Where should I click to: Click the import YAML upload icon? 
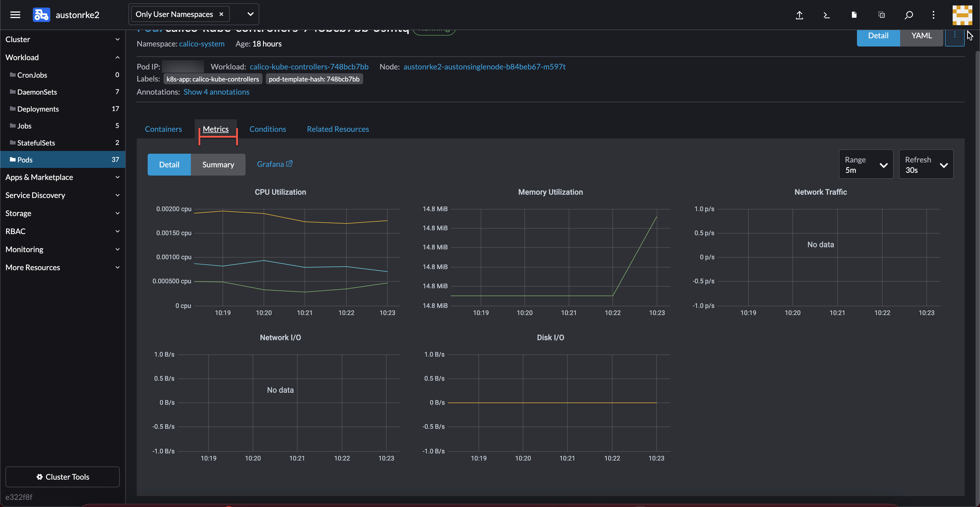[799, 15]
